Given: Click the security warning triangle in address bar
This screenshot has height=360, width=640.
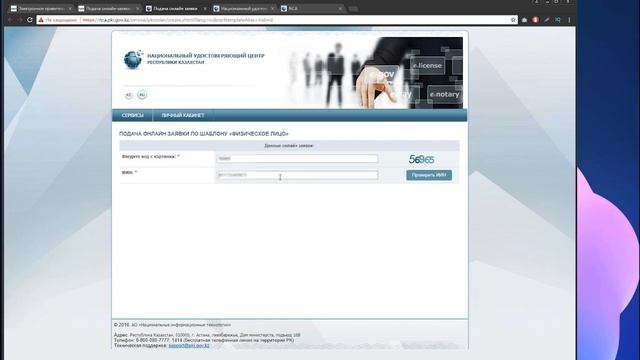Looking at the screenshot, I should (x=41, y=20).
